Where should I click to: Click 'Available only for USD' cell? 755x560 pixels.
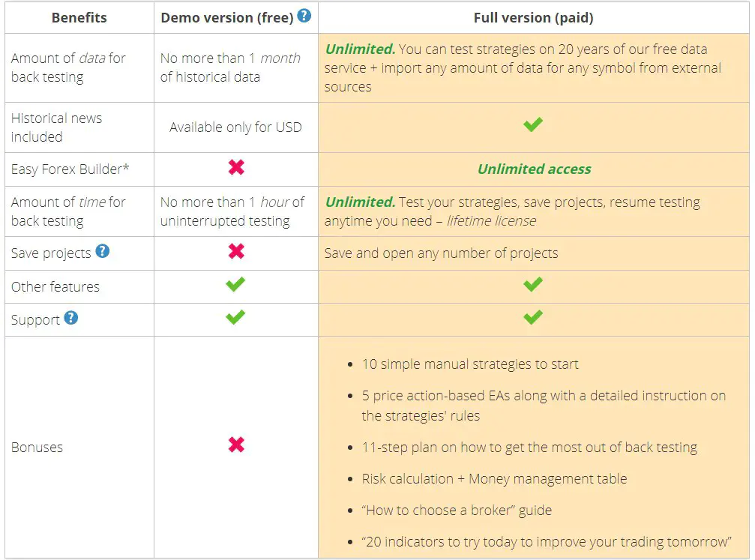click(x=235, y=127)
